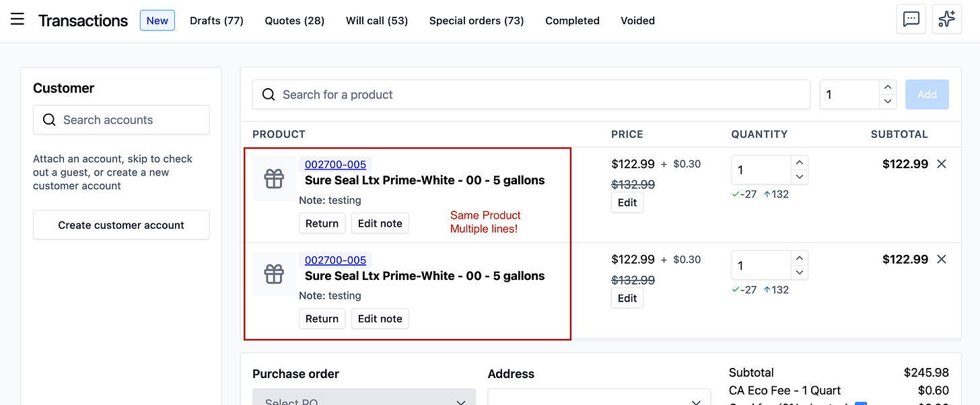Remove the second Sure Seal line item
The height and width of the screenshot is (405, 980).
pyautogui.click(x=942, y=260)
